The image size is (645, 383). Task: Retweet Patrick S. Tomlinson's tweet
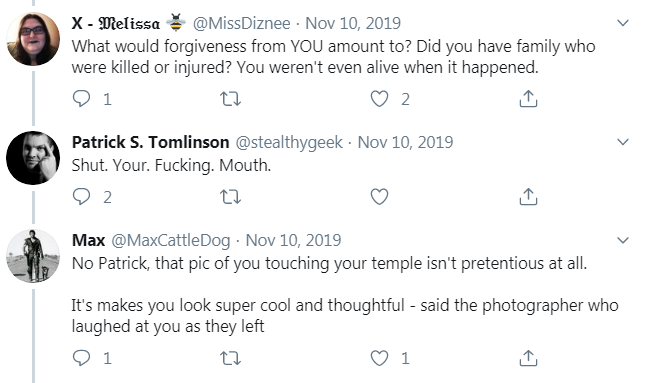pyautogui.click(x=230, y=197)
